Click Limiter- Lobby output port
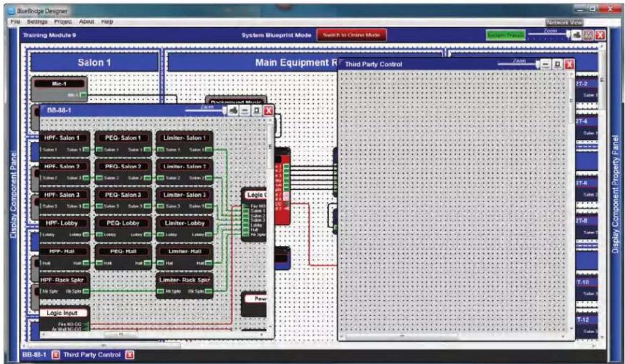Image resolution: width=625 pixels, height=364 pixels. pyautogui.click(x=208, y=234)
